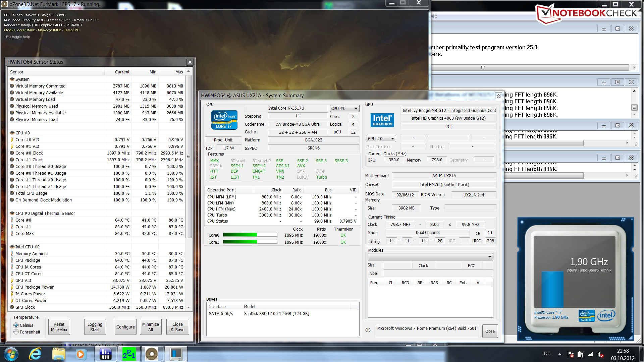
Task: Select the Physical Memory Load row
Action: coord(97,120)
